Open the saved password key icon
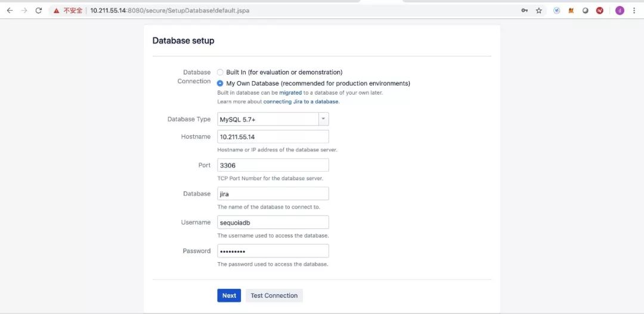This screenshot has width=644, height=314. [525, 11]
